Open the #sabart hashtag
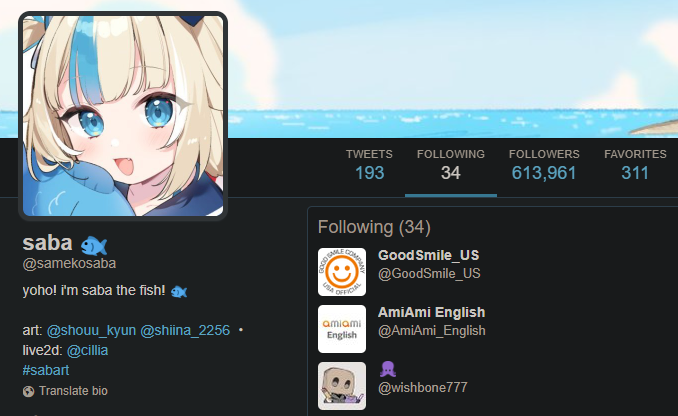This screenshot has height=416, width=678. tap(46, 370)
